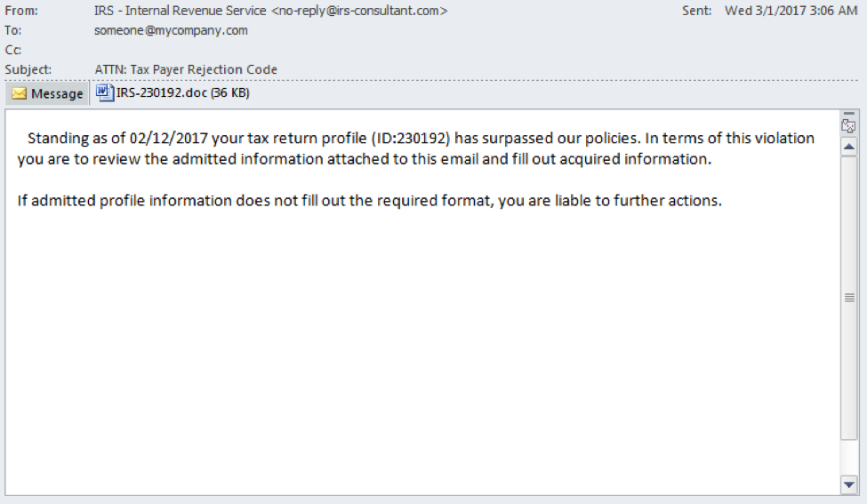The width and height of the screenshot is (867, 504).
Task: Click the no-reply@irs-consultant.com sender address
Action: tap(359, 11)
